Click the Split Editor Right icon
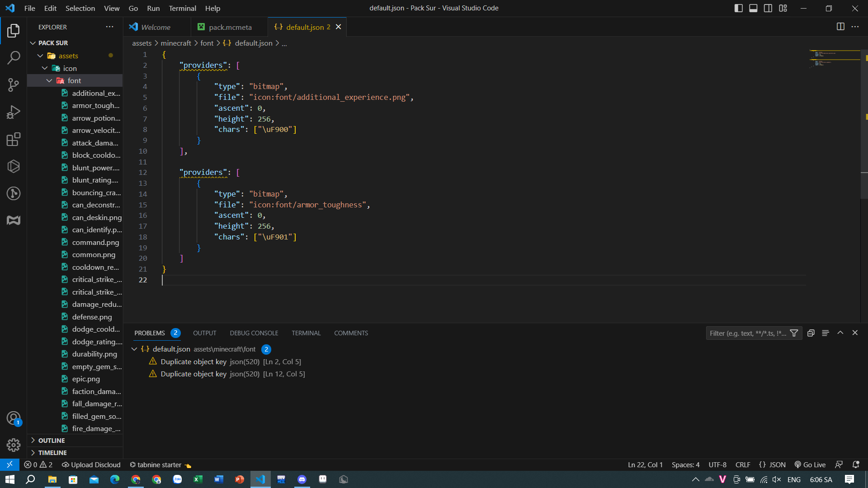This screenshot has width=868, height=488. [840, 27]
